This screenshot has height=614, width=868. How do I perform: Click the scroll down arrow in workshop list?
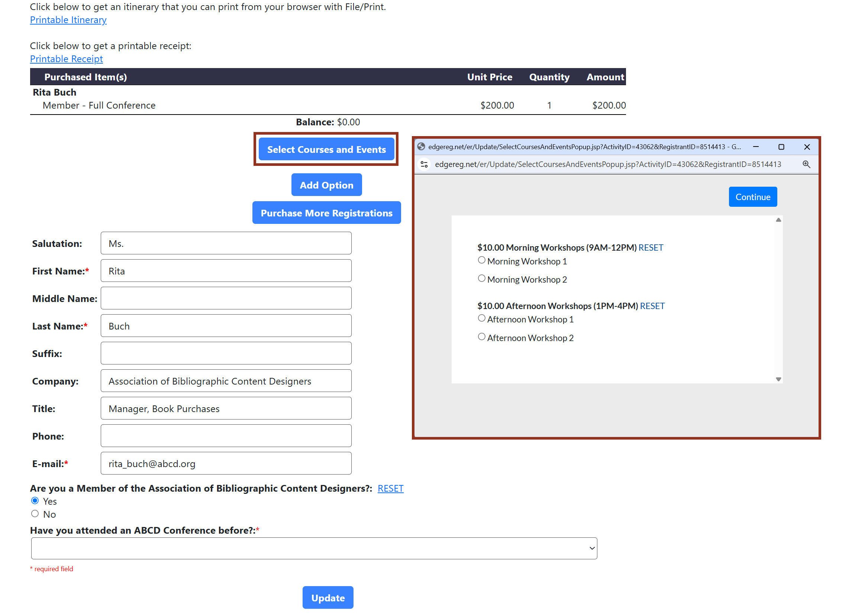click(778, 379)
